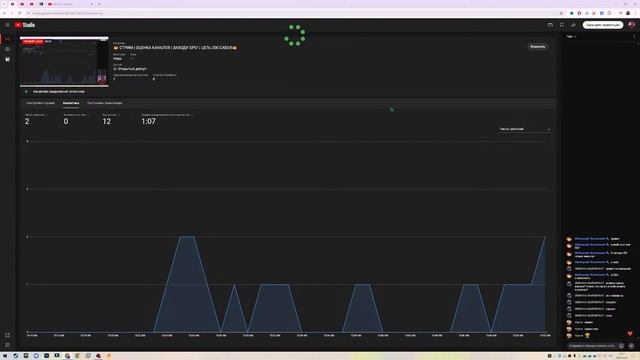Expand the chat mode dropdown in chat panel

tap(571, 36)
